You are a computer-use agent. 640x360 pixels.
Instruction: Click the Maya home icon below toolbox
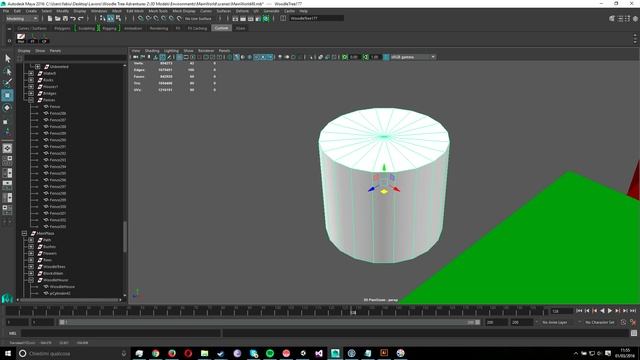[x=7, y=298]
